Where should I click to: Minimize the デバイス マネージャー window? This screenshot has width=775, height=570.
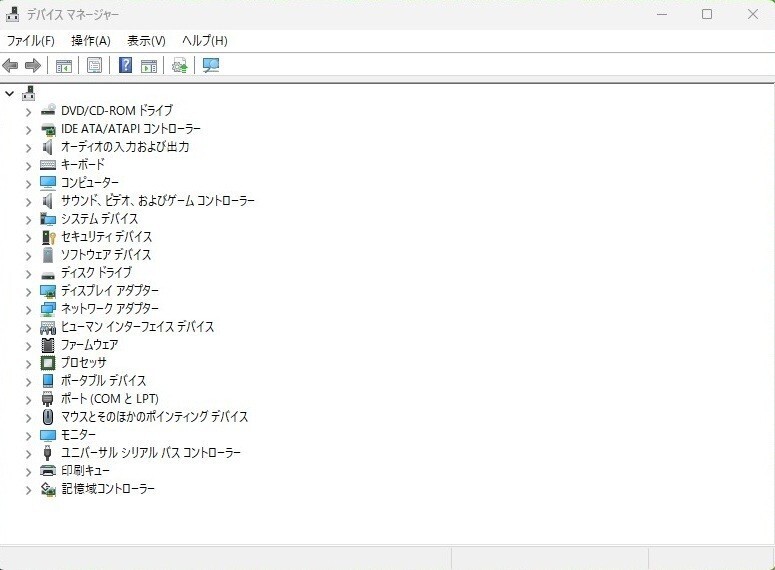point(662,14)
